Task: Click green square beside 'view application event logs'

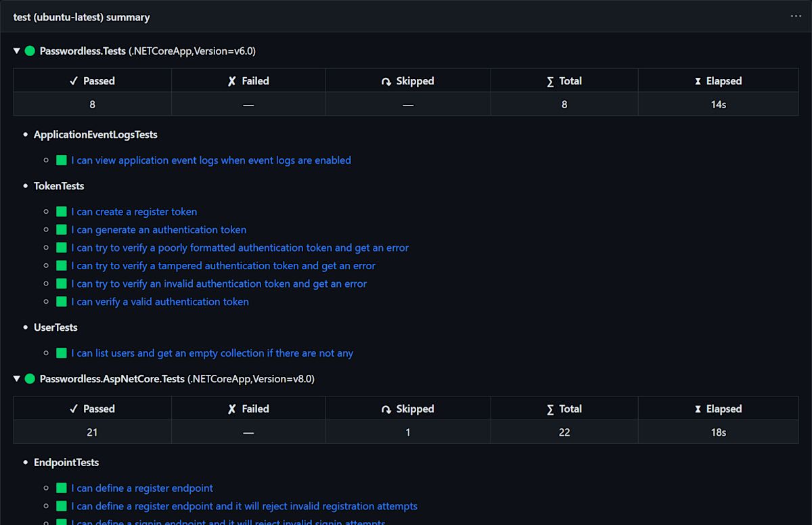Action: (x=62, y=160)
